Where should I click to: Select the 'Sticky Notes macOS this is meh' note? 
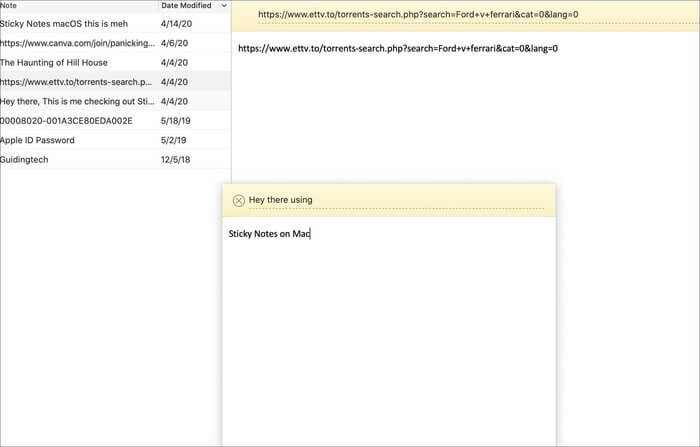click(76, 23)
